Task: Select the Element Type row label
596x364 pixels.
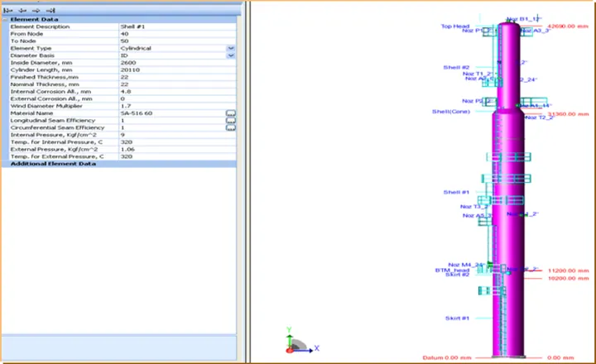Action: (31, 48)
